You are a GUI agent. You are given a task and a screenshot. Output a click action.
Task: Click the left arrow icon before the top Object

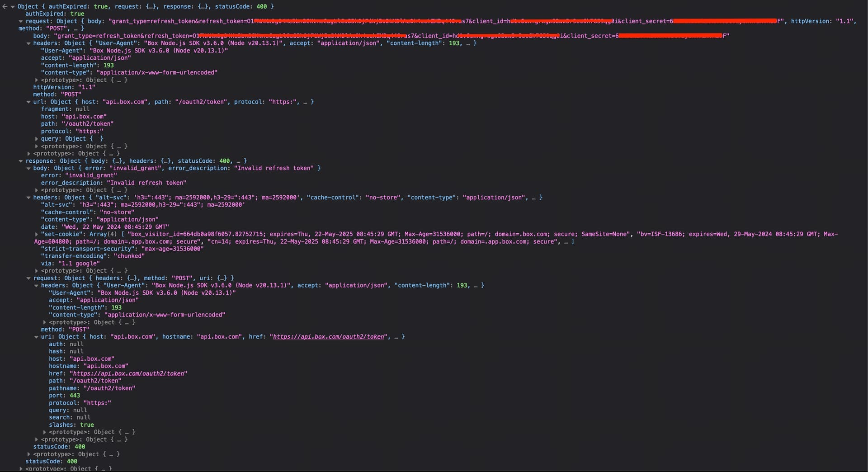pyautogui.click(x=5, y=6)
